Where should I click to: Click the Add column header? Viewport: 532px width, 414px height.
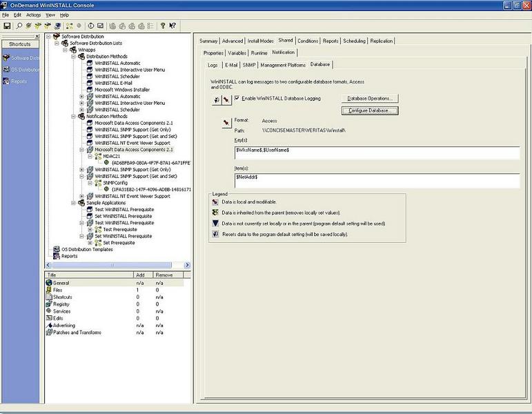click(144, 275)
